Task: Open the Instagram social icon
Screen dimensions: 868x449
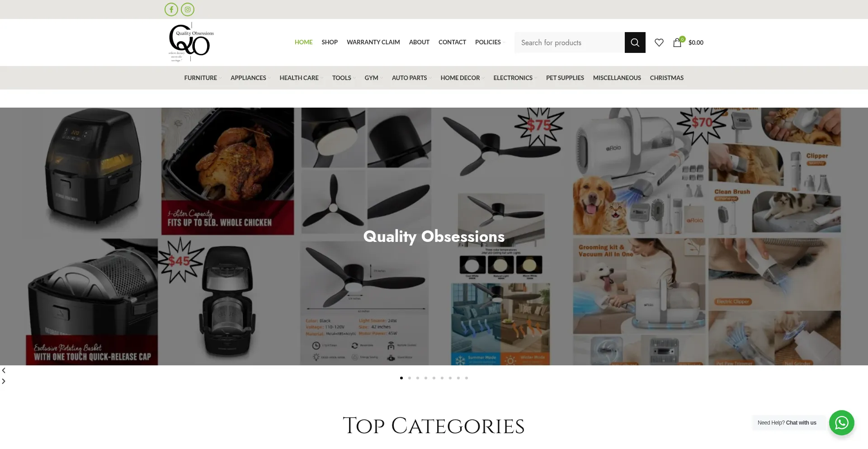Action: 188,9
